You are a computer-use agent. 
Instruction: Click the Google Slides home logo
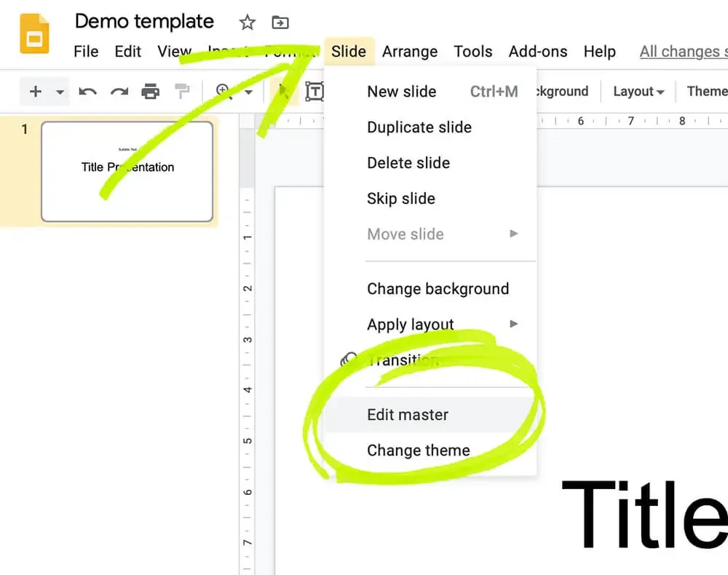click(34, 33)
